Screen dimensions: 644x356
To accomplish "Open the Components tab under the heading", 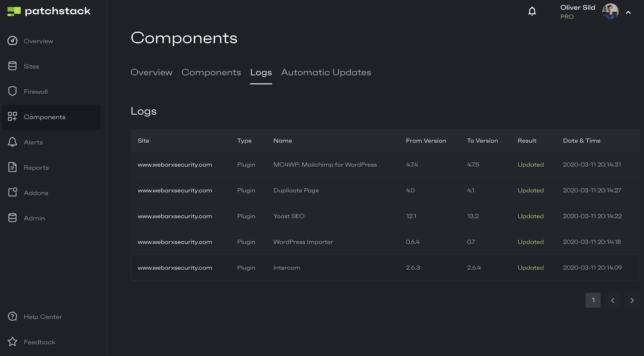I will [x=211, y=72].
